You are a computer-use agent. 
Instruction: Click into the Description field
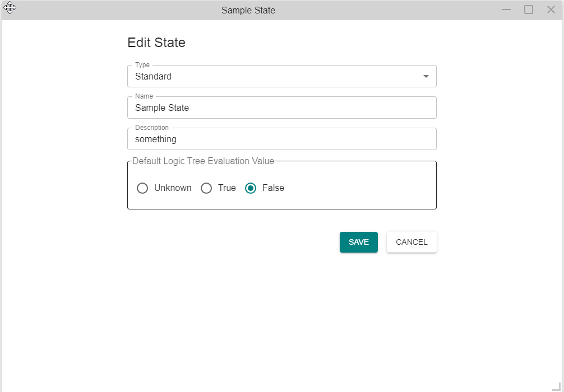click(281, 139)
